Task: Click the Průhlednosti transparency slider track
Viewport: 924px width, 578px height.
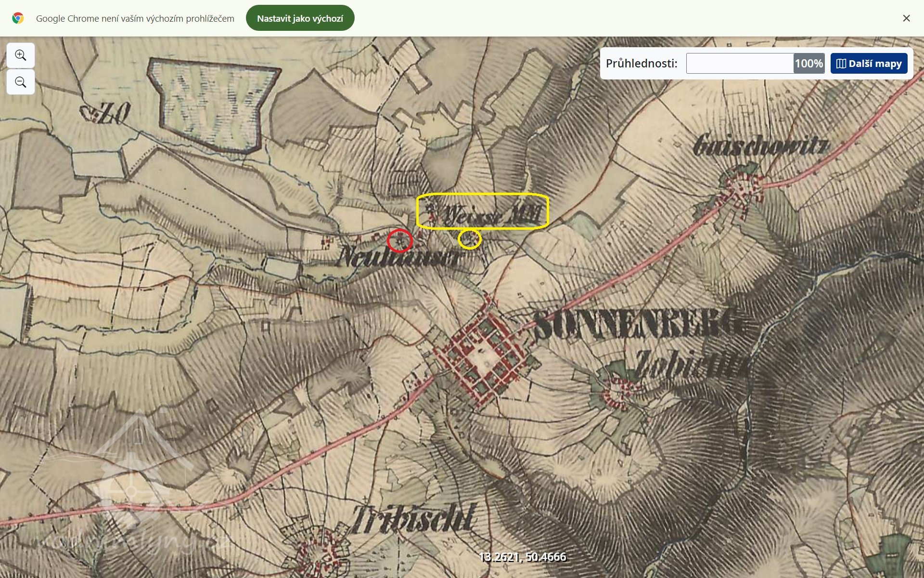Action: (739, 64)
